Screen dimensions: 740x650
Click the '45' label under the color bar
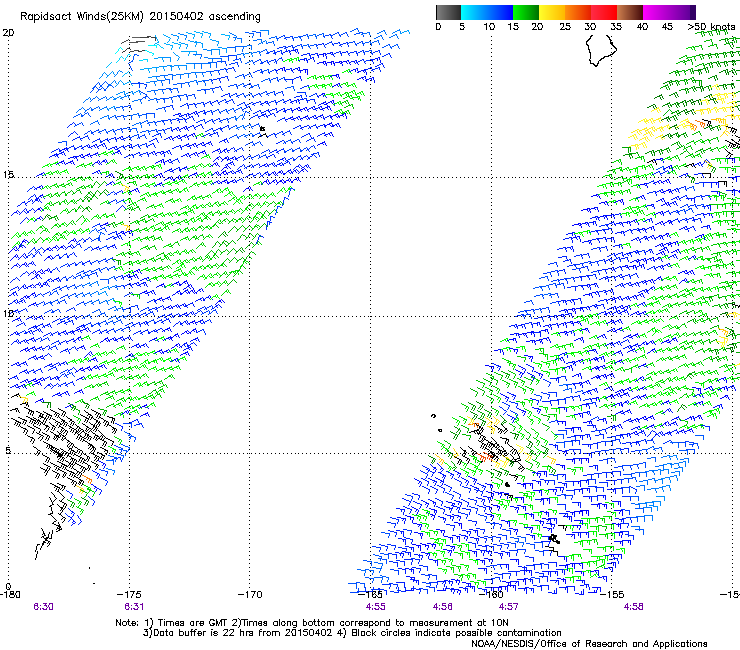coord(667,27)
